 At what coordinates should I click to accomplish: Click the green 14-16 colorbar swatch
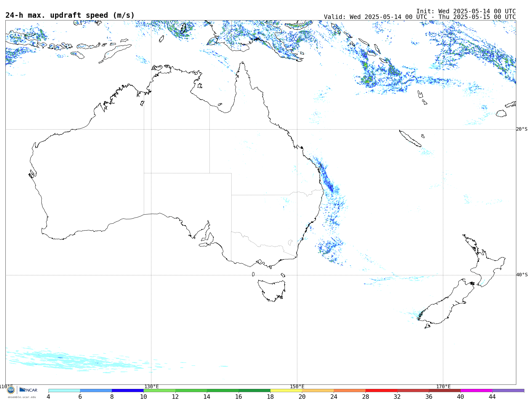[x=223, y=391]
